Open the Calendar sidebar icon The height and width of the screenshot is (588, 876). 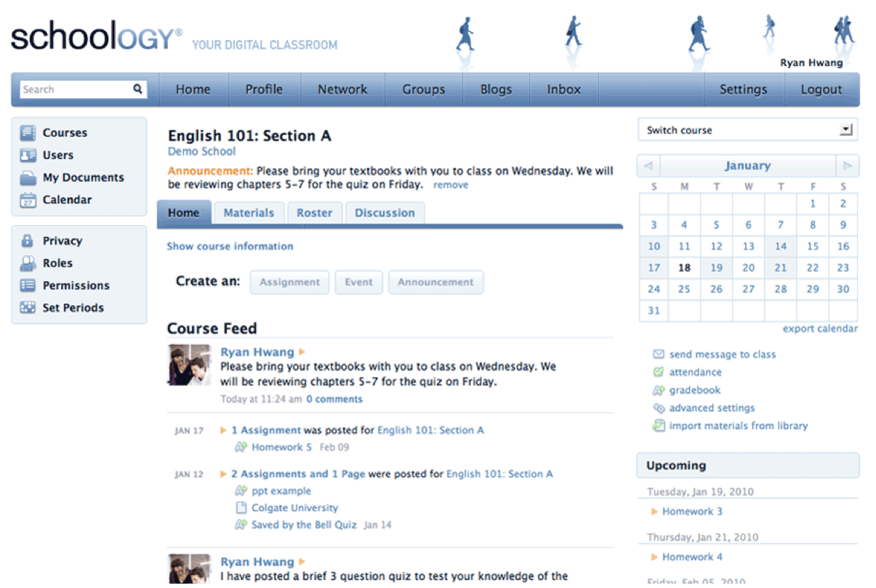pyautogui.click(x=27, y=200)
